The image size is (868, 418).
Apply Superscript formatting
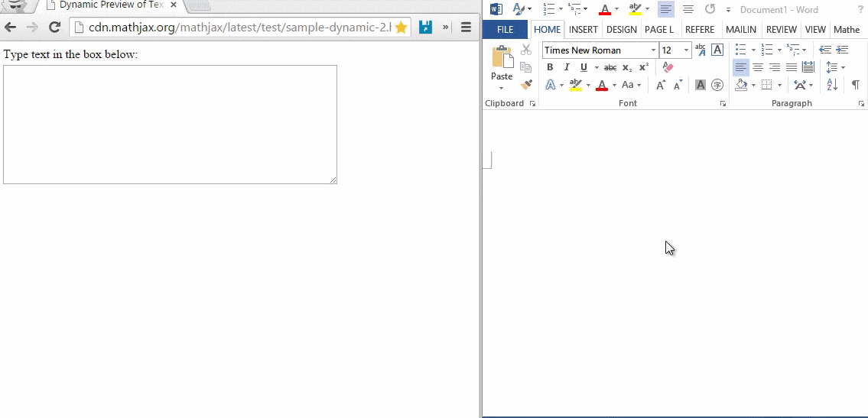(644, 67)
